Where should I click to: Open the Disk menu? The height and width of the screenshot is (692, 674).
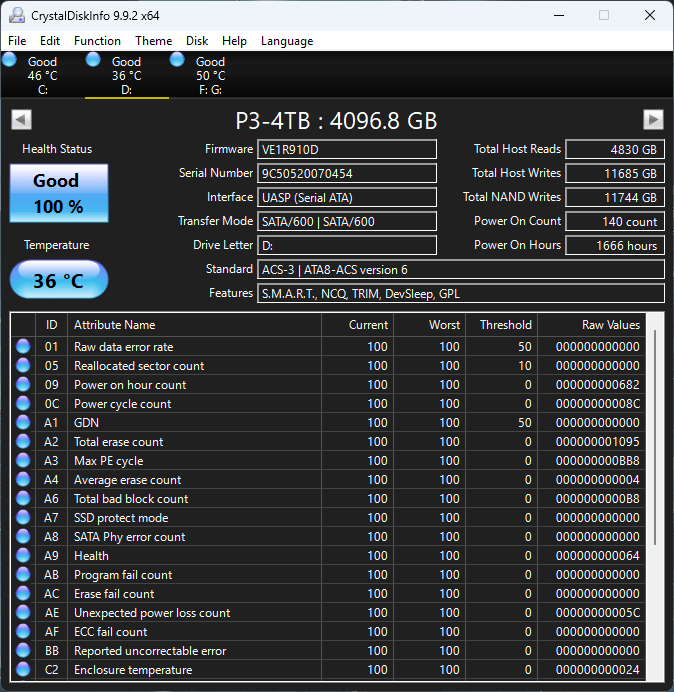point(197,41)
